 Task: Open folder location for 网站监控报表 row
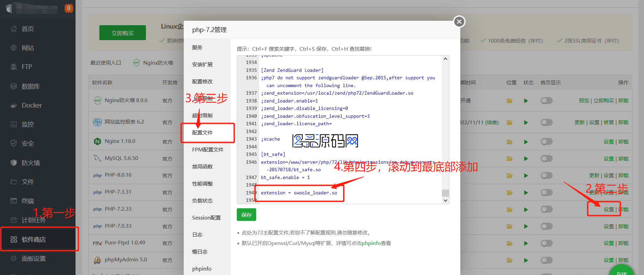[x=509, y=123]
